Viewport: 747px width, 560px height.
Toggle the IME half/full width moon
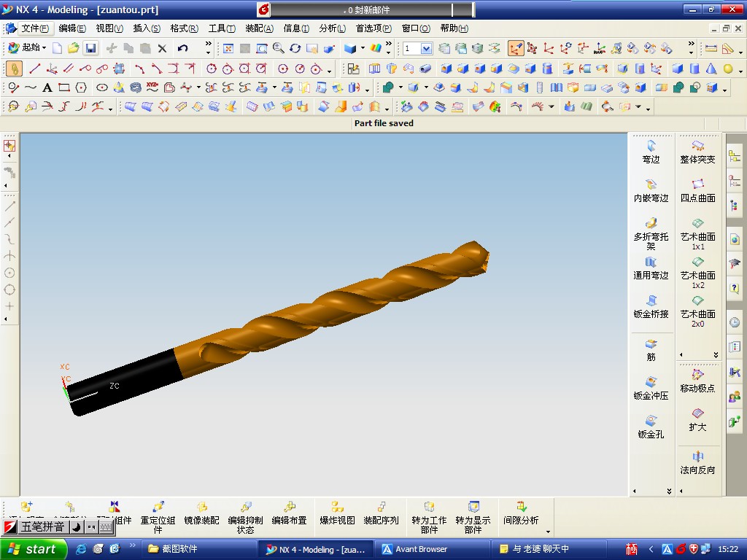tap(76, 526)
